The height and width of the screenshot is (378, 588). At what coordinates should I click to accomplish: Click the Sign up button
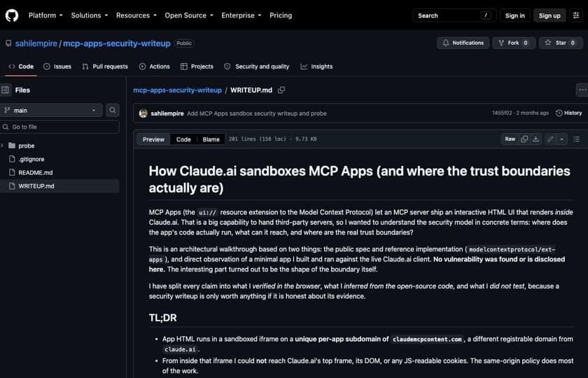click(x=549, y=15)
